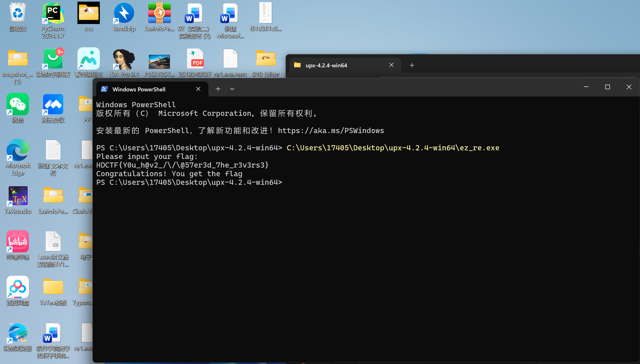Close the upx-4.2.4-win64 Explorer tab
Image resolution: width=640 pixels, height=364 pixels.
click(x=391, y=65)
